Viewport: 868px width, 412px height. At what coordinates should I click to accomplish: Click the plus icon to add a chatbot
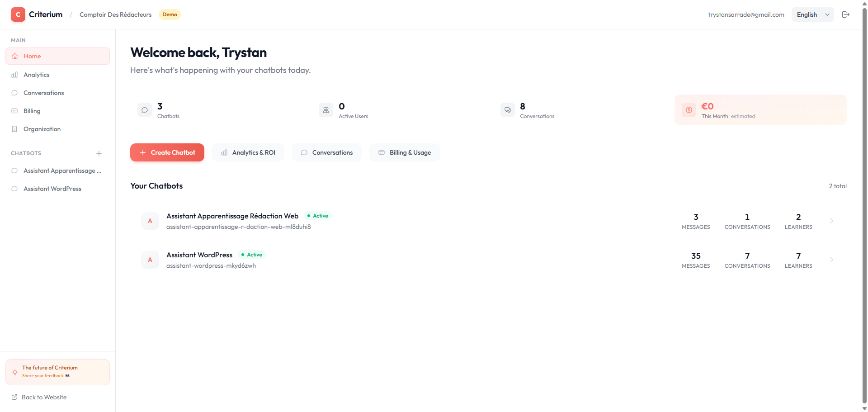click(99, 153)
